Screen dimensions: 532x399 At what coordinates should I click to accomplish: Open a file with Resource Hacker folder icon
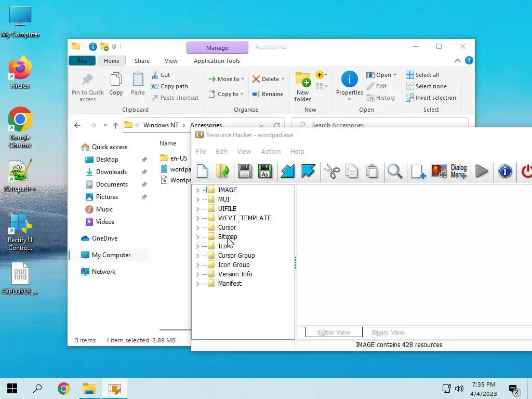point(223,171)
